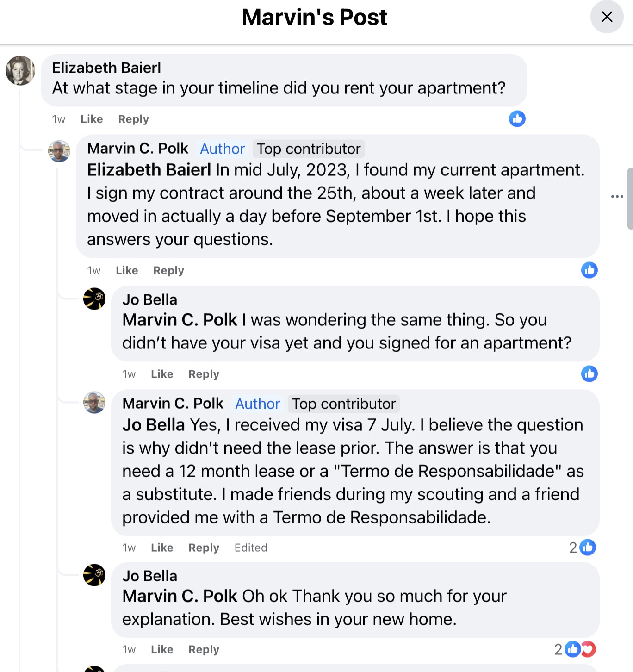
Task: Click the Elizabeth Baierl mention in Marvin's reply
Action: 149,170
